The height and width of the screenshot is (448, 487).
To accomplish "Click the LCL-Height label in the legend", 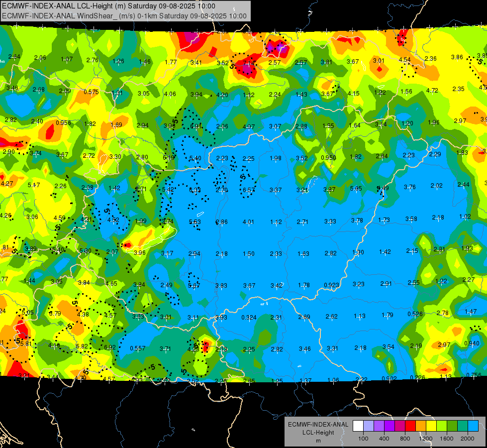I will point(318,433).
